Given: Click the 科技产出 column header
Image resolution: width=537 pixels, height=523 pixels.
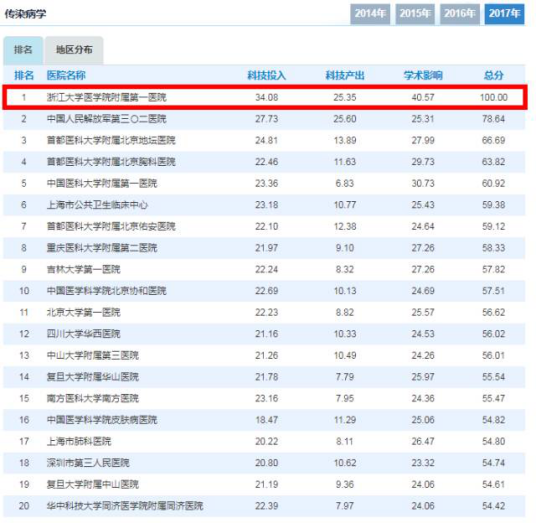Looking at the screenshot, I should (x=345, y=75).
